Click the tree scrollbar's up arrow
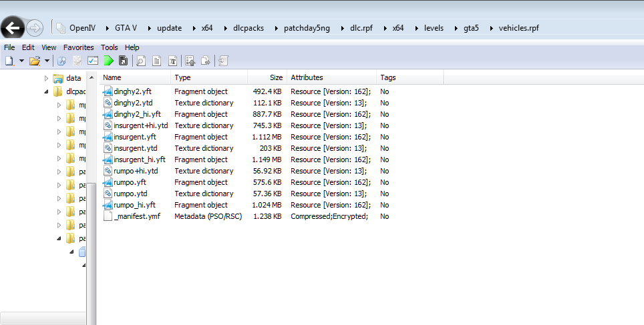Viewport: 644px width, 325px height. pos(92,77)
